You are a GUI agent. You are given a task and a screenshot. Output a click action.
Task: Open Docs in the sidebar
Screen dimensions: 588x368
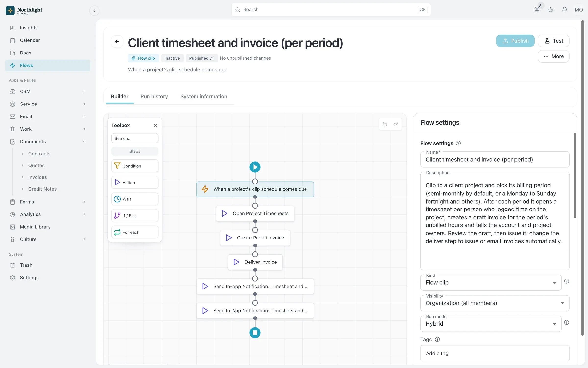[x=48, y=53]
